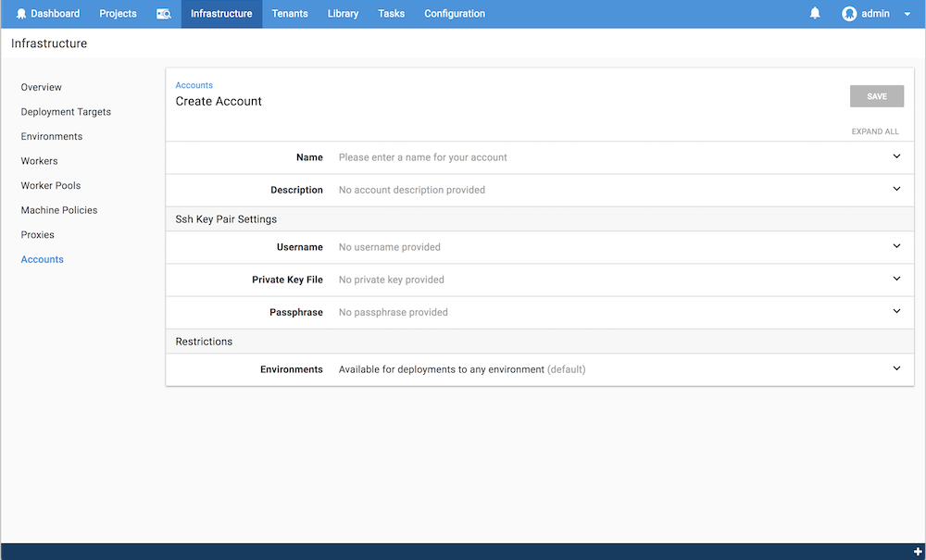Image resolution: width=926 pixels, height=560 pixels.
Task: Open the Tenants section
Action: [290, 14]
